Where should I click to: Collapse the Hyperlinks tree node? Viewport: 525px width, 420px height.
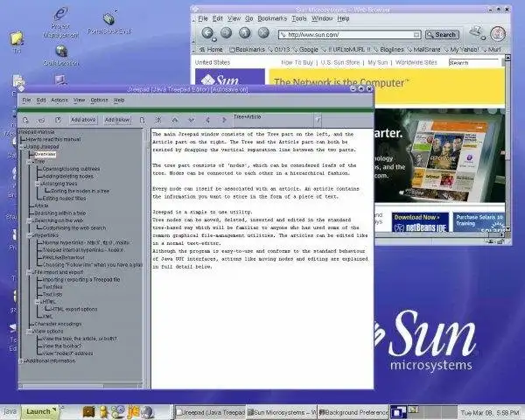(30, 235)
